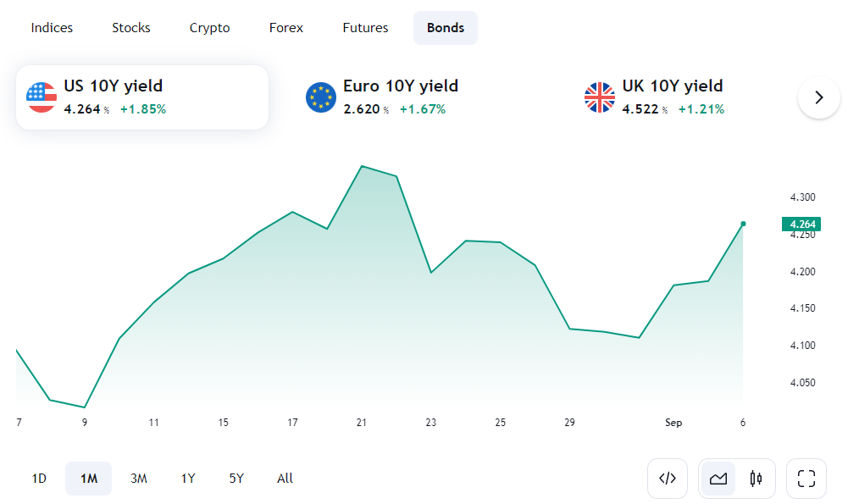Screen dimensions: 848x504
Task: Open the Indices tab
Action: click(x=52, y=28)
